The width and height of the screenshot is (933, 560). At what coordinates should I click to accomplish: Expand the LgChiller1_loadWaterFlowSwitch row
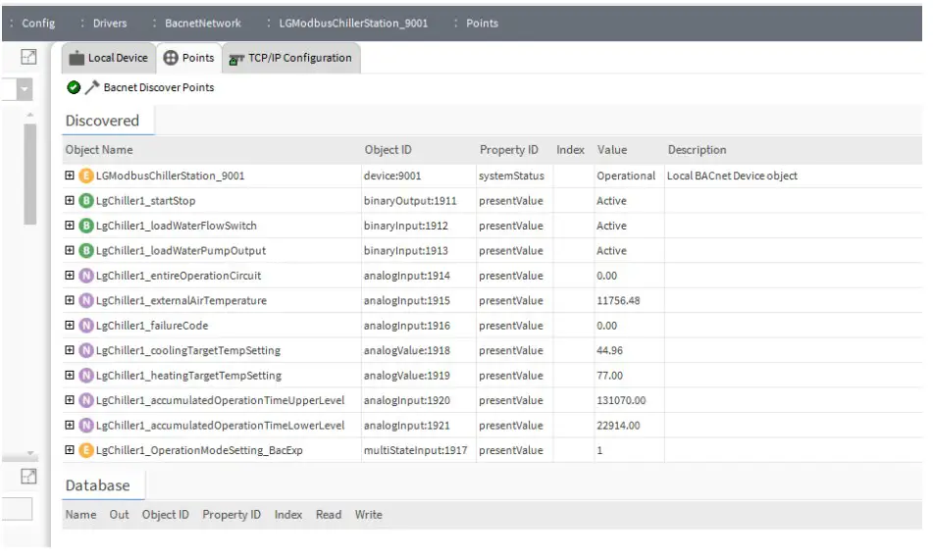click(x=70, y=226)
